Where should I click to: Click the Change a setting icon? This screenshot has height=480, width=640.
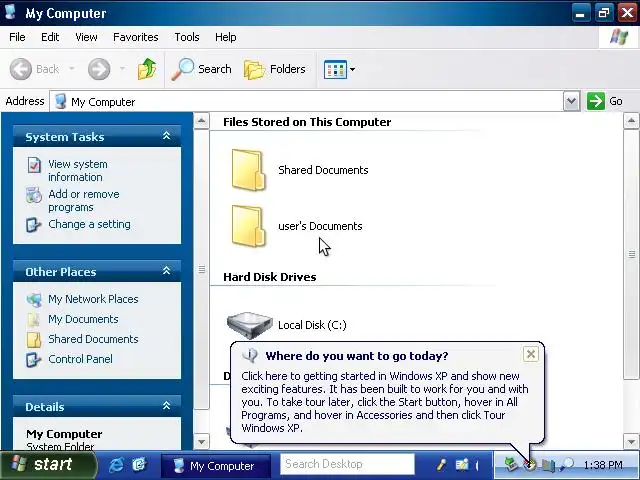click(33, 225)
